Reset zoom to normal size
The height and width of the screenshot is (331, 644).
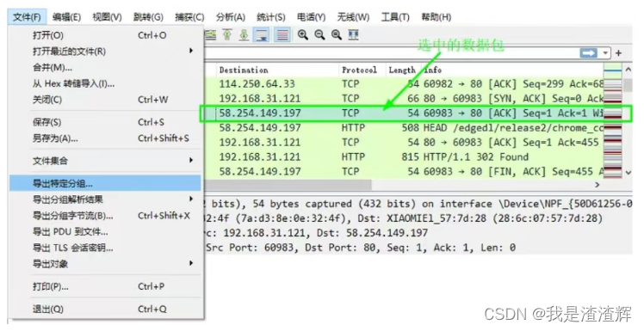coord(337,35)
